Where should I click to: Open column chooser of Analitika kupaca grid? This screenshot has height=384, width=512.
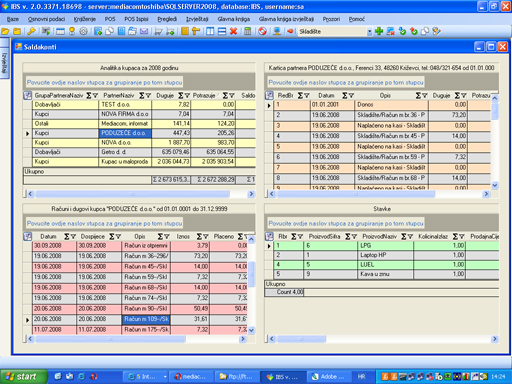pos(27,96)
